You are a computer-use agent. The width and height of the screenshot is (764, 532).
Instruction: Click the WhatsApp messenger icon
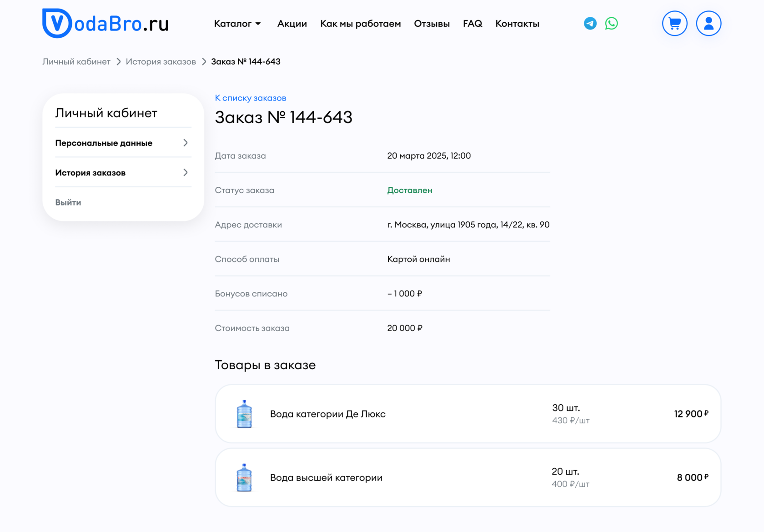click(611, 24)
